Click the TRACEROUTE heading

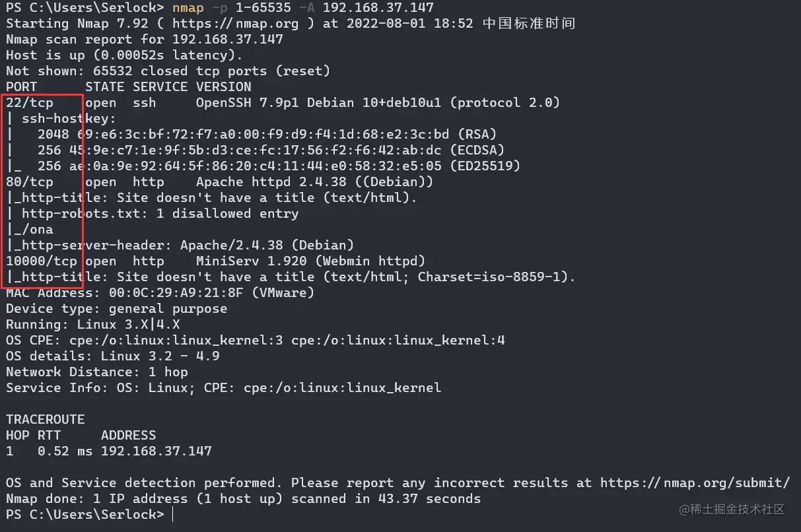coord(46,420)
